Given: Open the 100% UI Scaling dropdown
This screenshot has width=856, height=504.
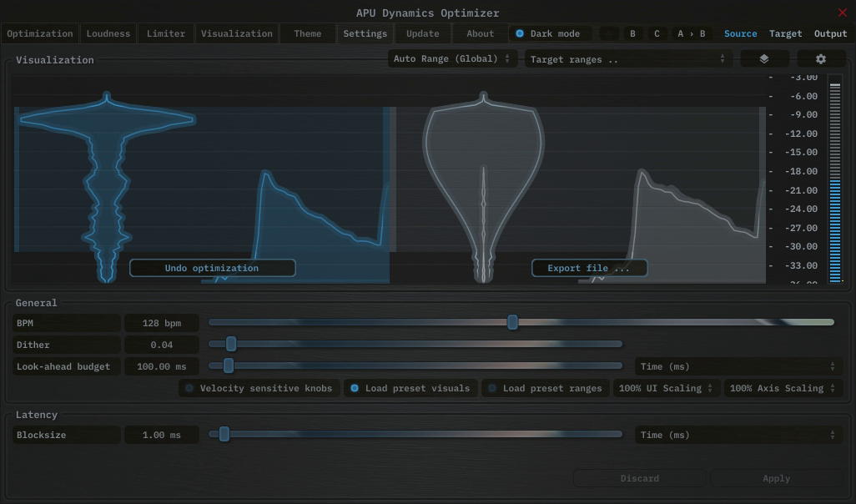Looking at the screenshot, I should pos(666,388).
